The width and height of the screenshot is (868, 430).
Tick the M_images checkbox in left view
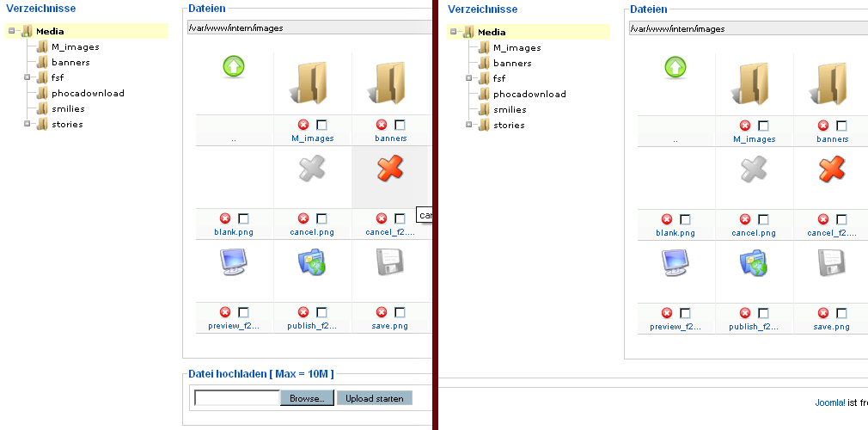321,125
